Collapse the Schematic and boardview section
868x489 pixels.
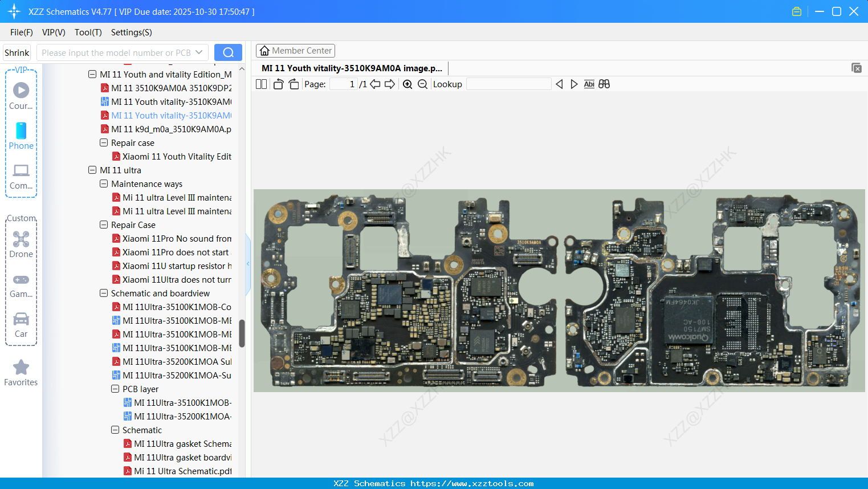pyautogui.click(x=104, y=293)
